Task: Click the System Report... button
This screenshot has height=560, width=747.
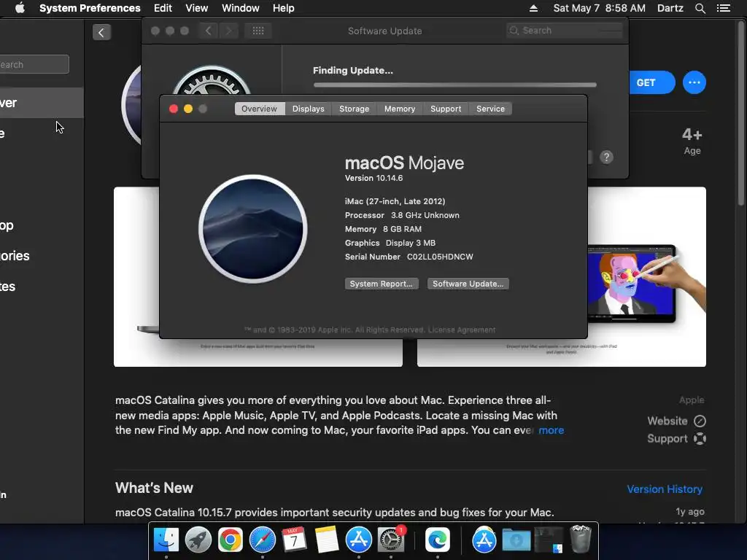Action: pos(382,284)
